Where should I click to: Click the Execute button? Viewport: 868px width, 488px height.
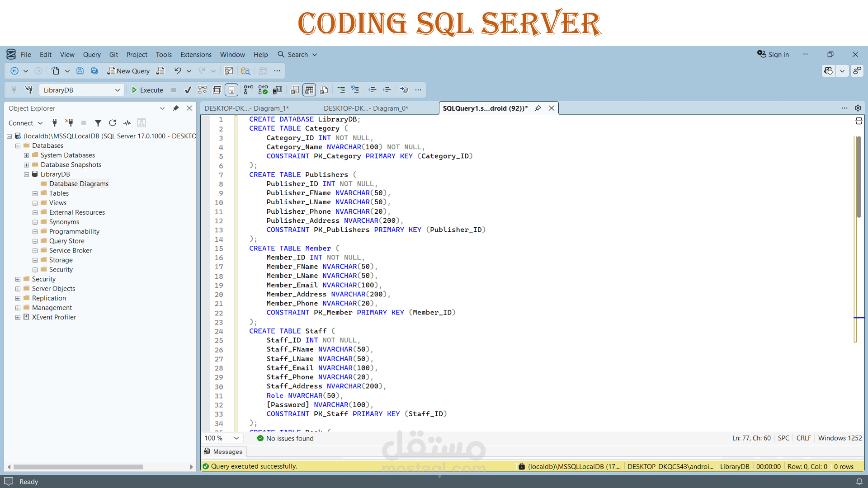[x=147, y=90]
